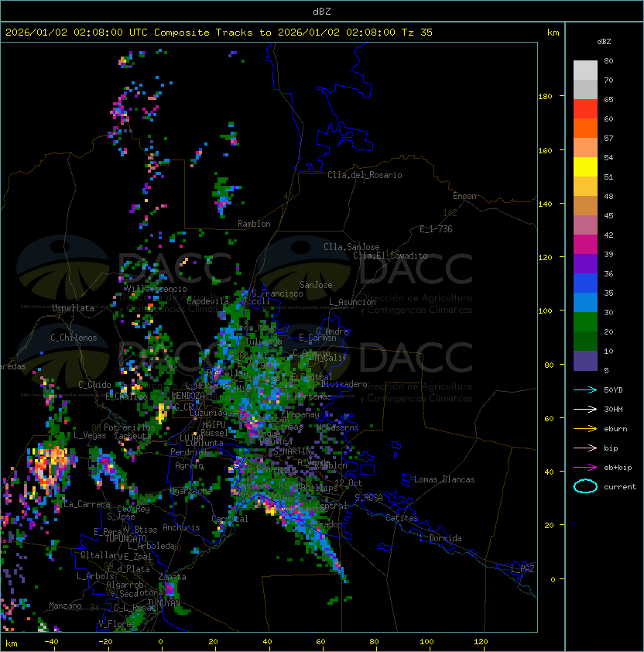Screen dimensions: 644x652
Task: Click the 'E_1-736' map label
Action: (436, 229)
